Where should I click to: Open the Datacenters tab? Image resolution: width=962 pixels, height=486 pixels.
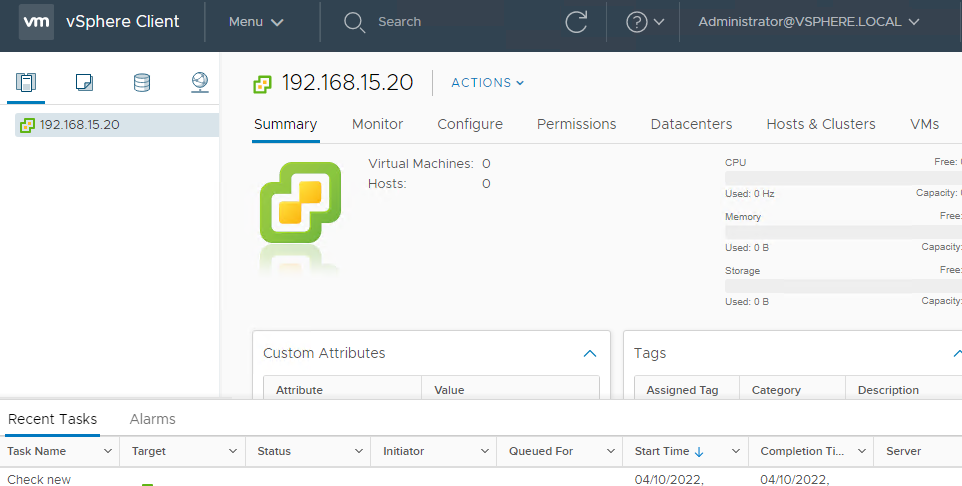pos(691,124)
